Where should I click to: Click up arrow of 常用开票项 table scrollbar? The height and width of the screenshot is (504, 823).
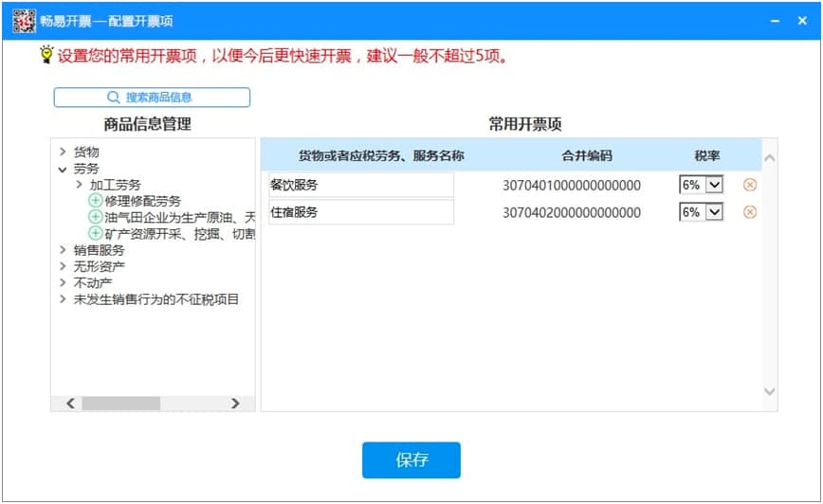(770, 158)
